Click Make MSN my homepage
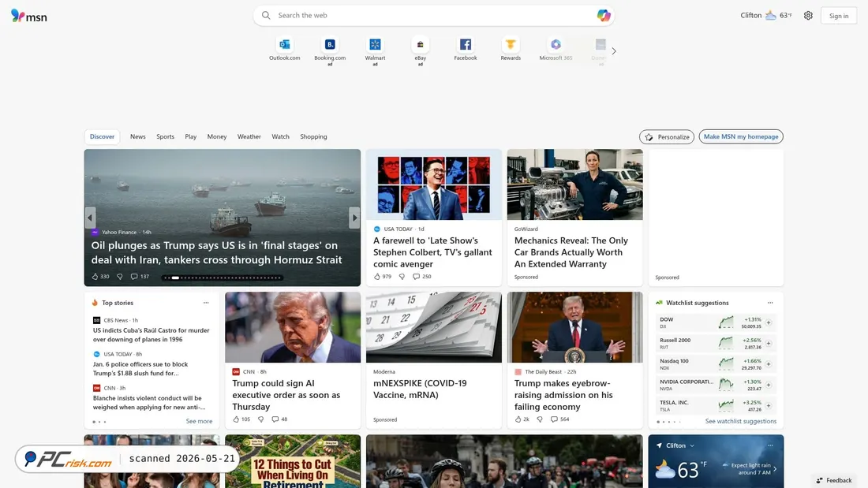The width and height of the screenshot is (868, 488). tap(741, 136)
